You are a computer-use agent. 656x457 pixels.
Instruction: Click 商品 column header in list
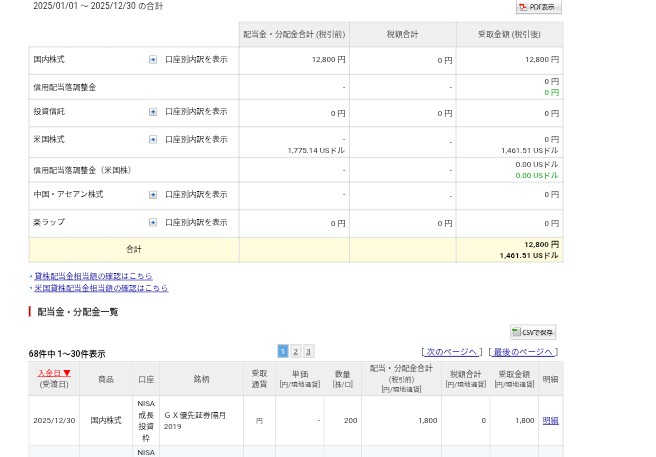(106, 379)
